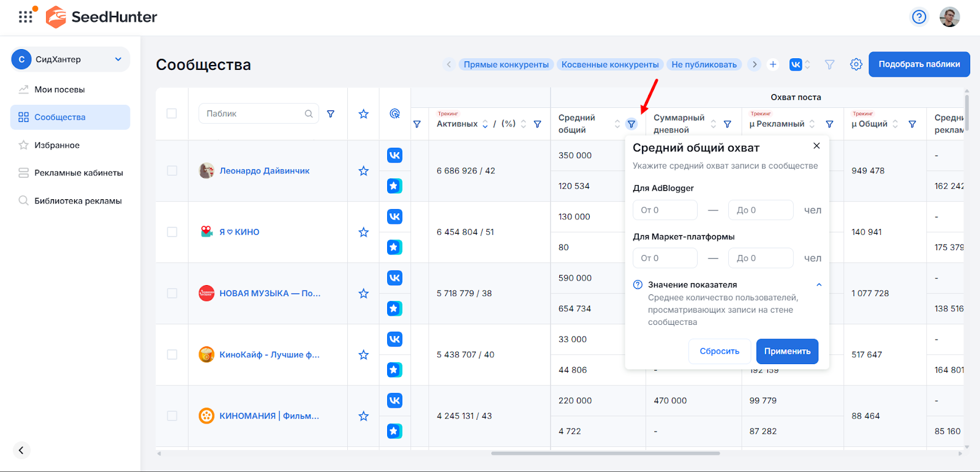
Task: Click the Сбросить button
Action: click(x=719, y=351)
